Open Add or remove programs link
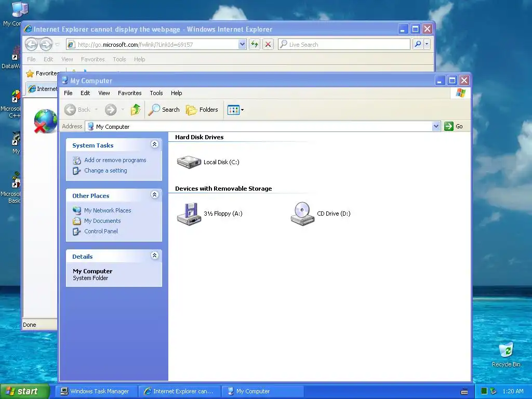 click(115, 160)
